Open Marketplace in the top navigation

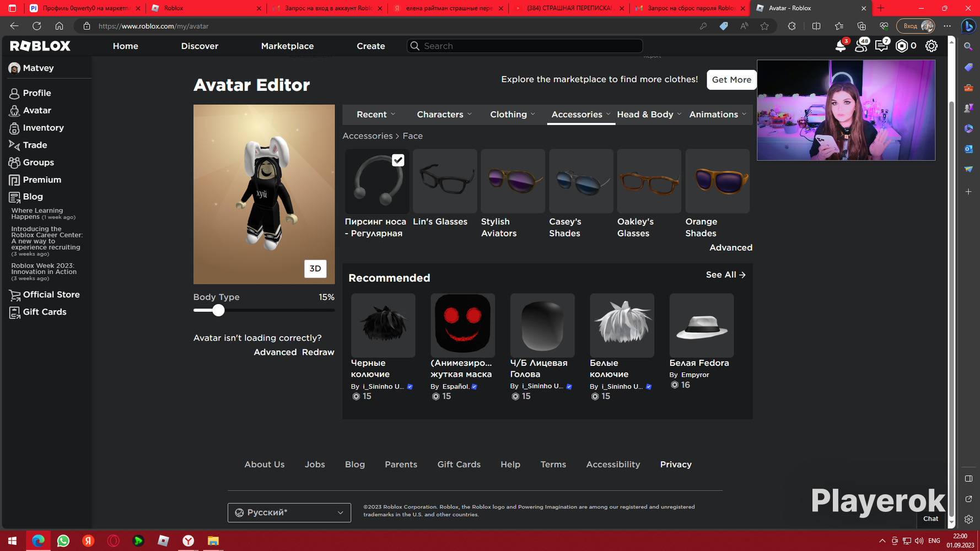(287, 46)
